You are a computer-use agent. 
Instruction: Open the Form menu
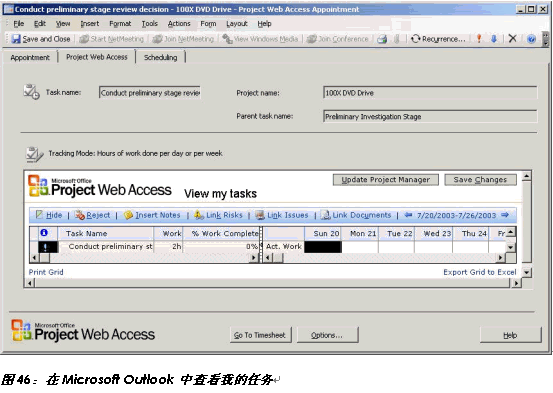(208, 24)
